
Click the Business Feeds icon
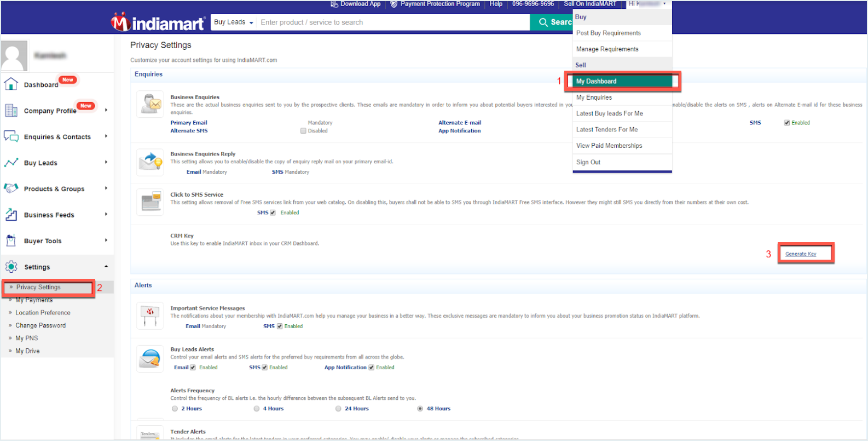click(x=11, y=215)
